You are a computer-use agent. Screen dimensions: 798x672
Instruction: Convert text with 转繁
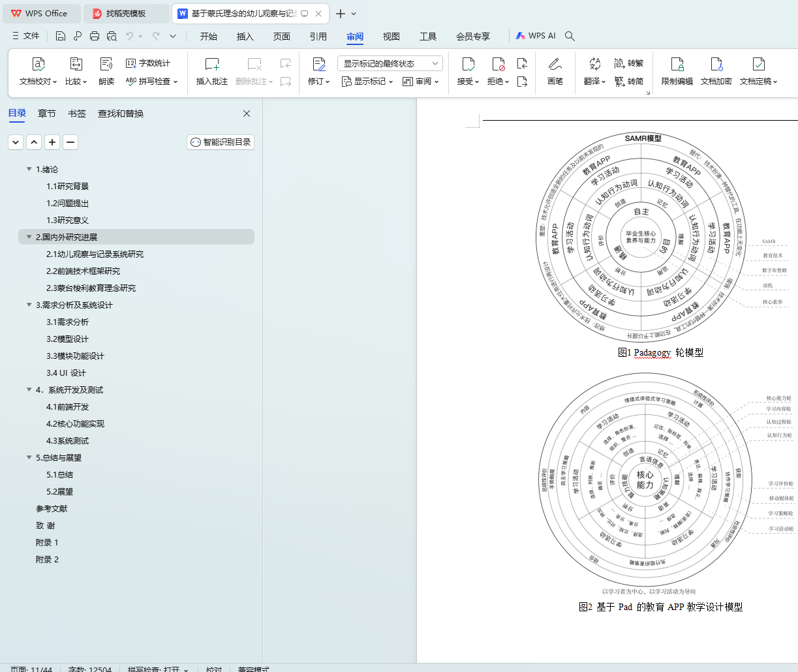629,63
